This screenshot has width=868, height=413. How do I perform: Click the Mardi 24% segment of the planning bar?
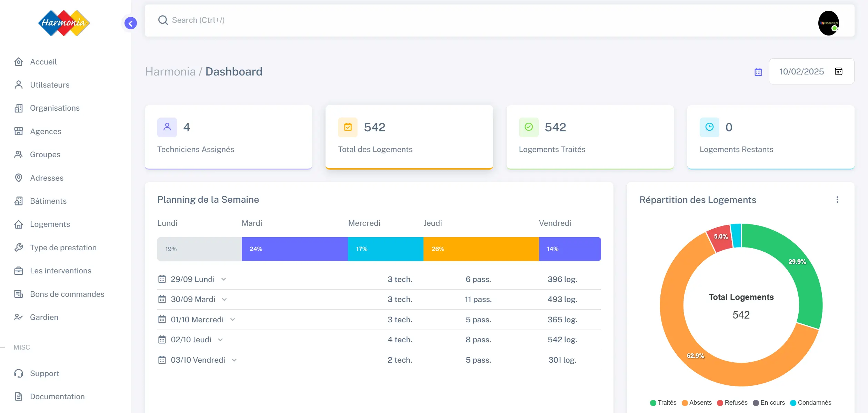[x=294, y=249]
